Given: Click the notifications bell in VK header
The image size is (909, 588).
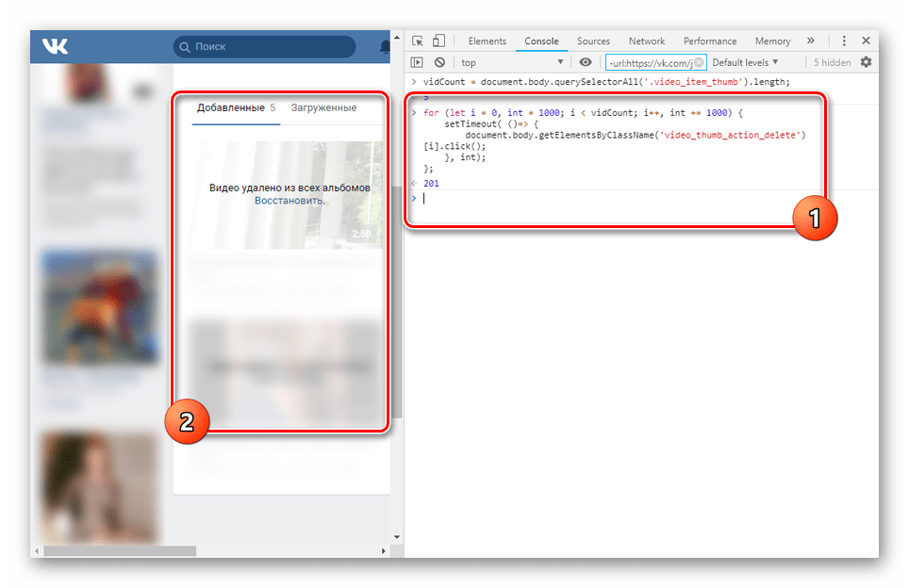Looking at the screenshot, I should point(385,46).
